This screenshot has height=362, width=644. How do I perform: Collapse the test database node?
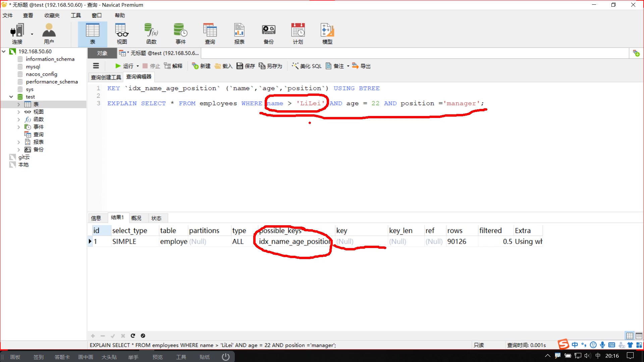pyautogui.click(x=11, y=97)
